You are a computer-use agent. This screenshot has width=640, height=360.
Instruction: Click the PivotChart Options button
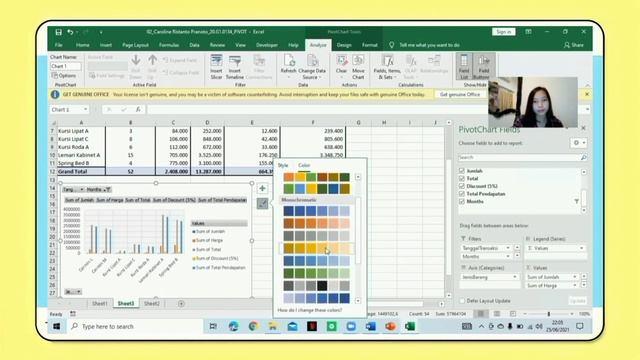[64, 76]
